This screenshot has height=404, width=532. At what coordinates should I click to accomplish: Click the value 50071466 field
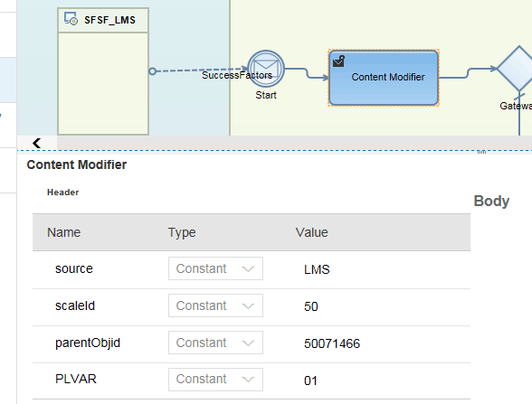point(332,343)
